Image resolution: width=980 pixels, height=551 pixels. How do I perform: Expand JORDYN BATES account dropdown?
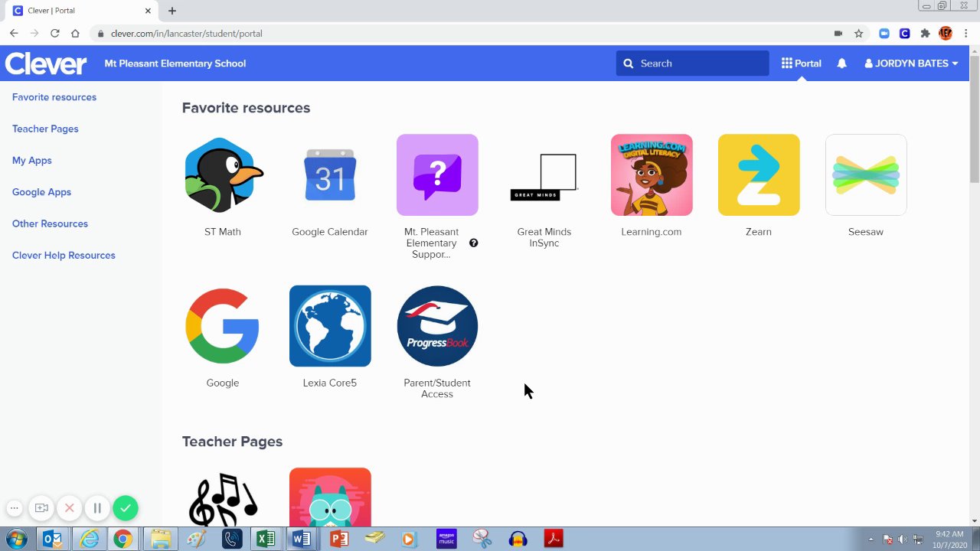(x=911, y=64)
